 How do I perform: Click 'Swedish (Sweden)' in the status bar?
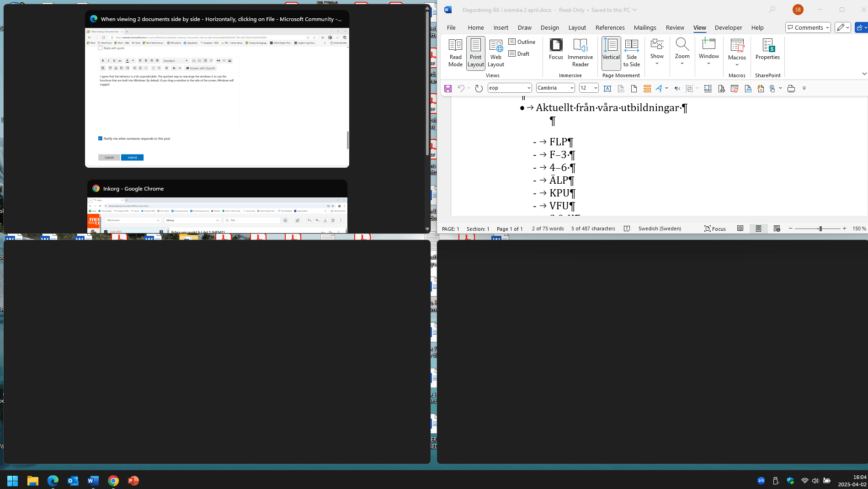click(660, 229)
